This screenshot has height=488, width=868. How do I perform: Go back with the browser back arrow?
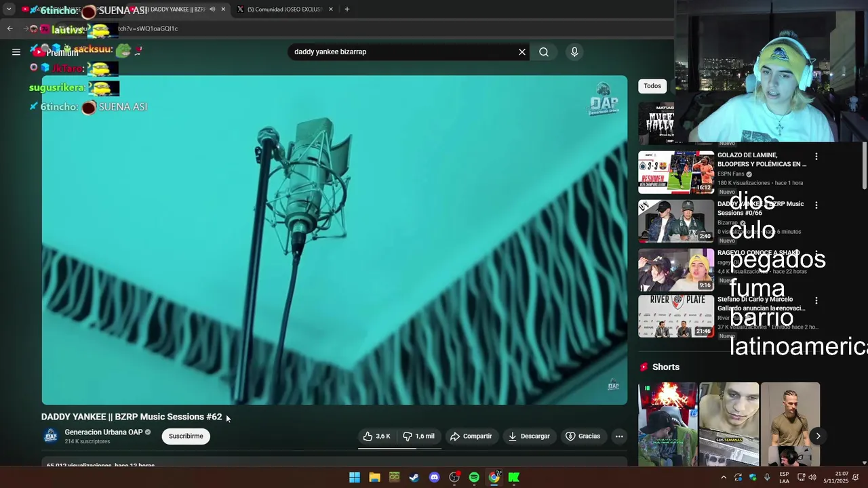(9, 28)
